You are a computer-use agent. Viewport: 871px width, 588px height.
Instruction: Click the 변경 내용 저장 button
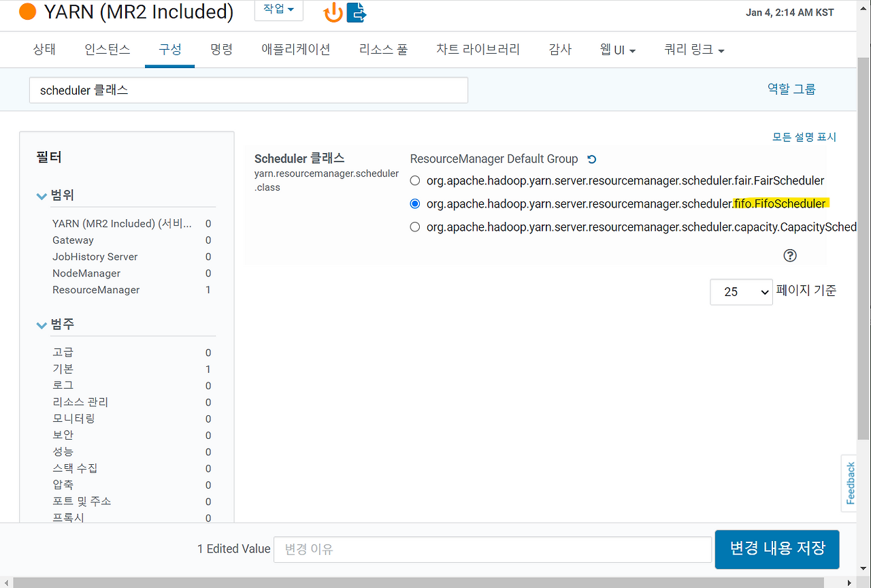click(x=777, y=549)
